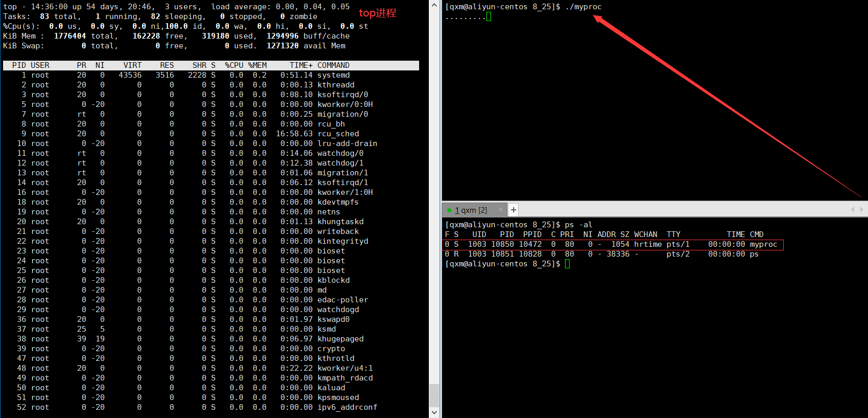Click the PPID 10472 value

[530, 244]
